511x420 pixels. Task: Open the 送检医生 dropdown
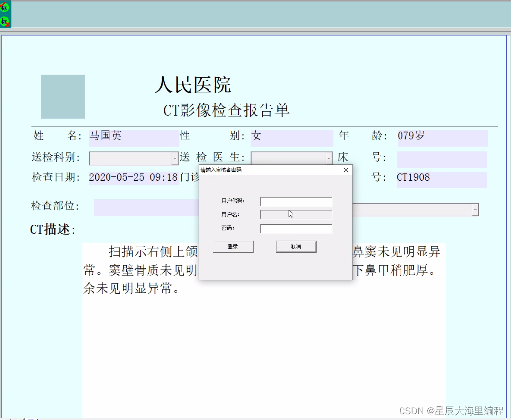pos(329,159)
